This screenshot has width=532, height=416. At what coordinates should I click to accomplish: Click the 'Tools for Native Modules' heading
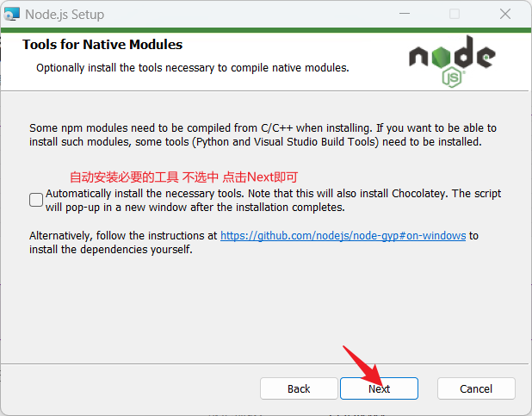[102, 45]
